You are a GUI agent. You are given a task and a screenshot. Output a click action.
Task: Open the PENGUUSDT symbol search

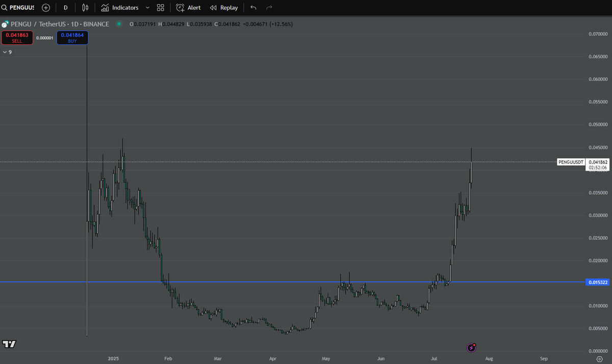coord(18,8)
